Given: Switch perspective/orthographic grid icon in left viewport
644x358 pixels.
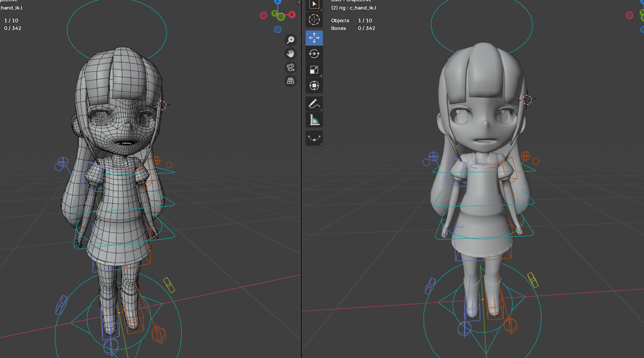Looking at the screenshot, I should pos(291,81).
